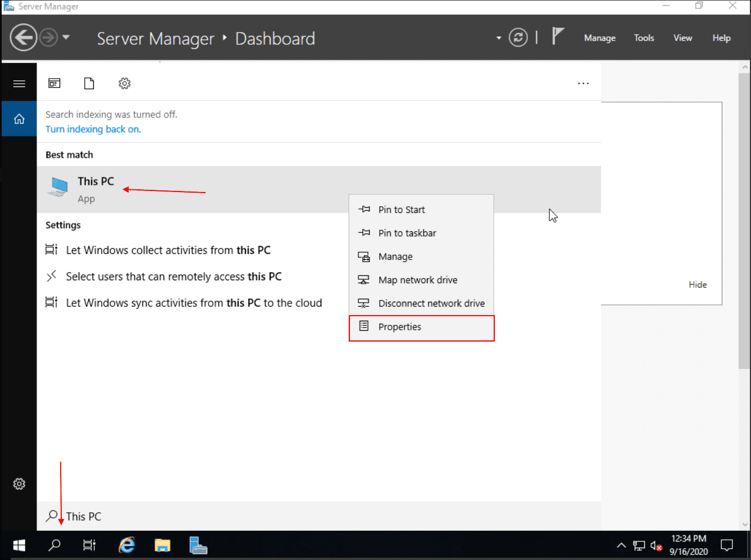751x560 pixels.
Task: Expand the back navigation history arrow
Action: coord(66,37)
